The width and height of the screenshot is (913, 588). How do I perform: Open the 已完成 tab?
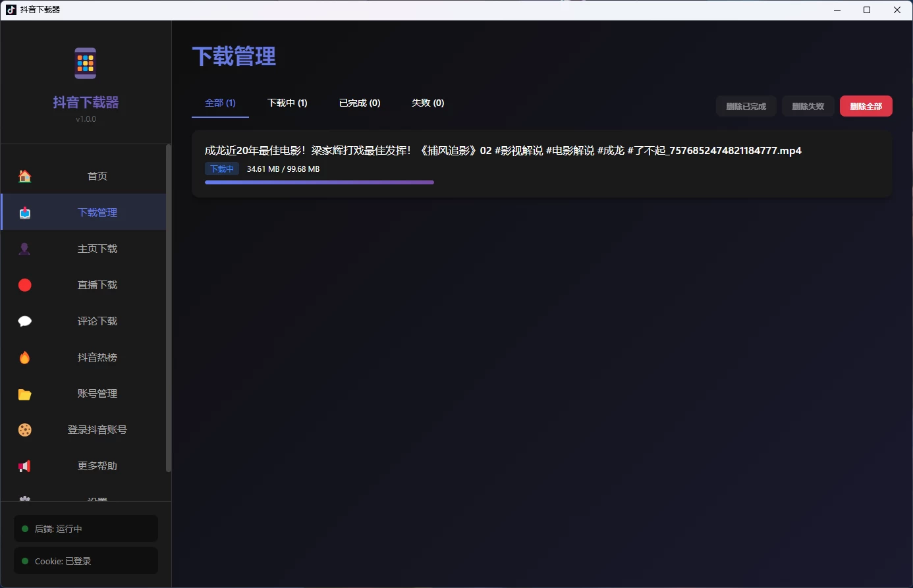coord(360,103)
